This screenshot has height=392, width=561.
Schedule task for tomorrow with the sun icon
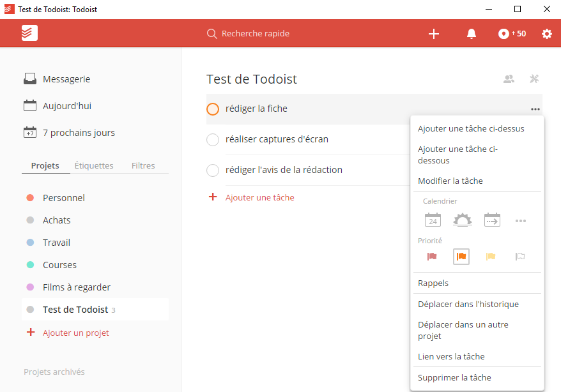pos(462,220)
